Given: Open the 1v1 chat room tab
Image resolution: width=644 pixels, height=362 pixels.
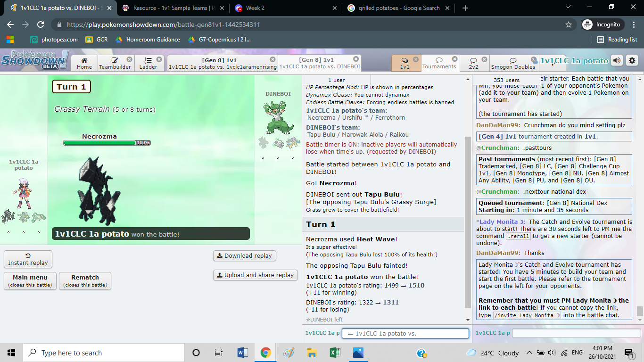Looking at the screenshot, I should tap(405, 63).
